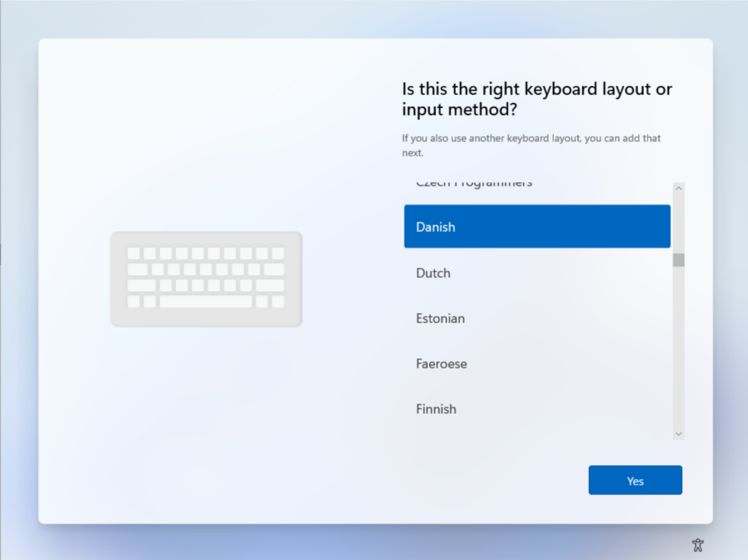The image size is (748, 560).
Task: Choose the Dutch keyboard layout
Action: 537,273
